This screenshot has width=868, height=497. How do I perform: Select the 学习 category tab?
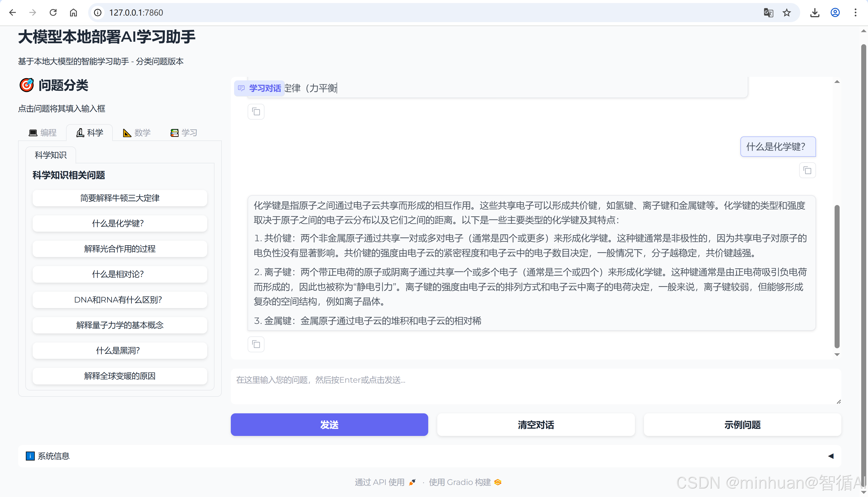pos(184,132)
